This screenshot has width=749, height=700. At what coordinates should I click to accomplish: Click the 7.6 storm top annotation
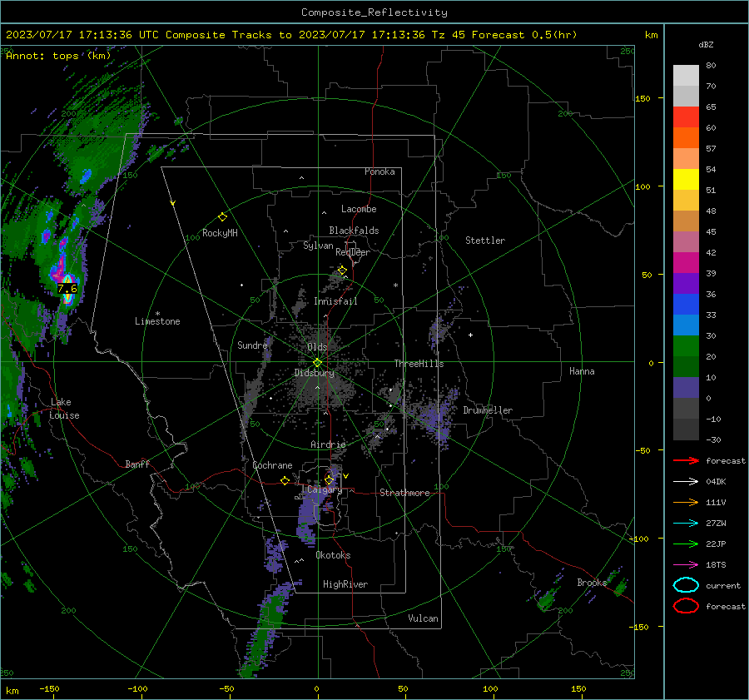[x=67, y=289]
